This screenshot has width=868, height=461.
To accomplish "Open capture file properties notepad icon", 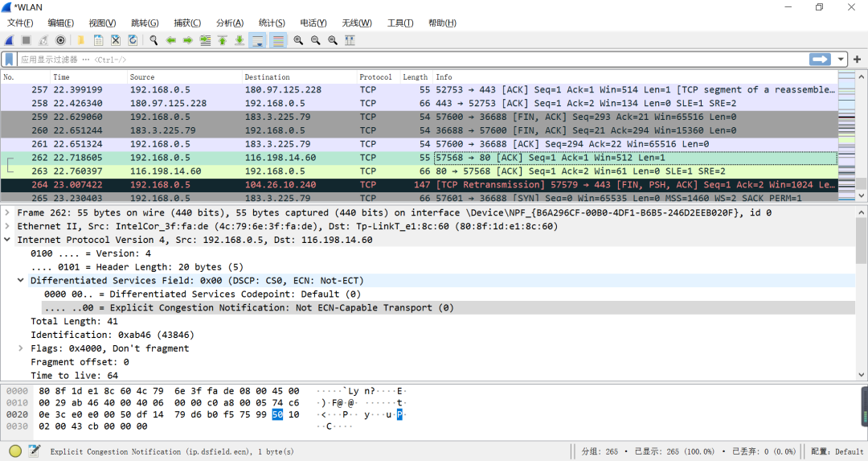I will [34, 451].
